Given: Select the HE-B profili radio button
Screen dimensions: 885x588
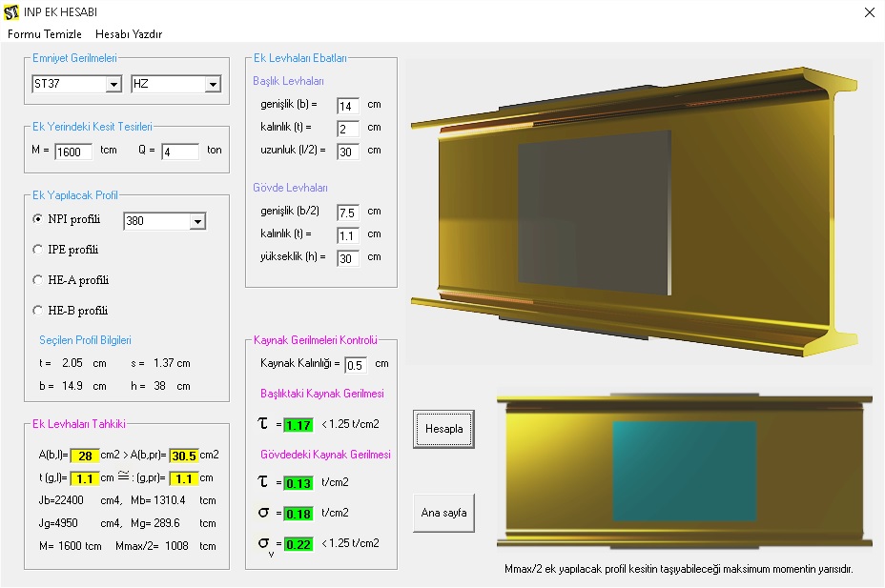Looking at the screenshot, I should click(x=38, y=310).
